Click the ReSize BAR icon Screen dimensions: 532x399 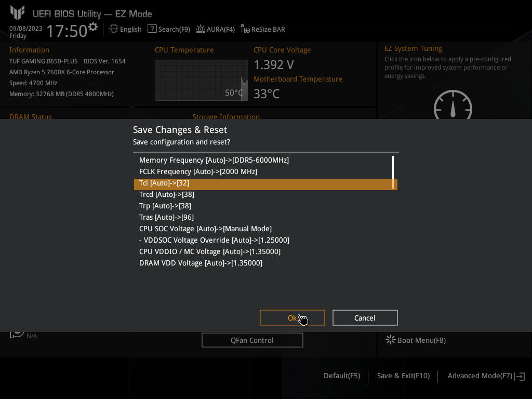(x=245, y=29)
